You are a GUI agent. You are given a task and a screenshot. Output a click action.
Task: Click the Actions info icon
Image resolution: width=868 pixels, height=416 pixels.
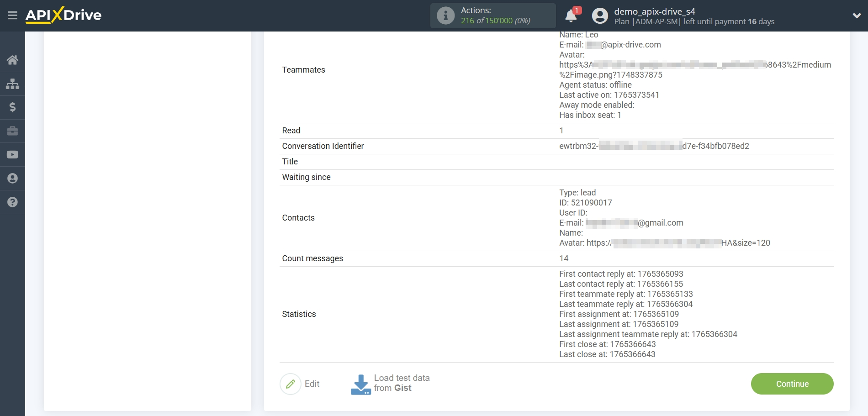445,15
